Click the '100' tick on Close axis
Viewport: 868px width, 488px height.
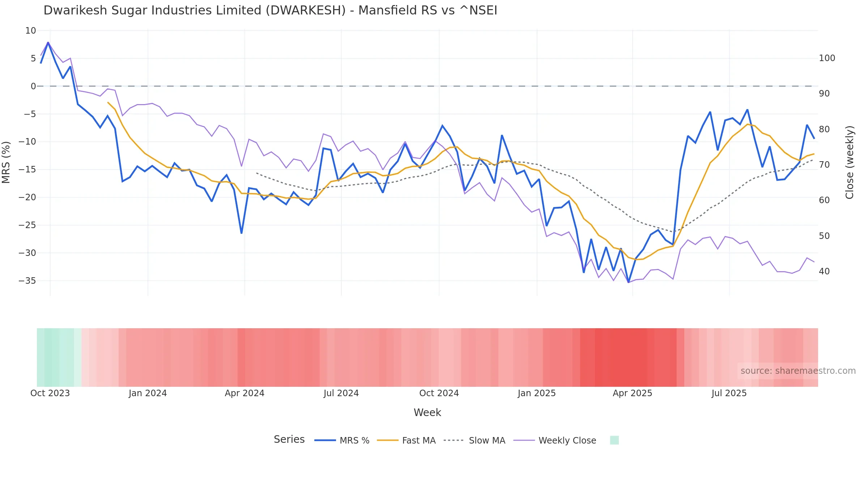(827, 58)
